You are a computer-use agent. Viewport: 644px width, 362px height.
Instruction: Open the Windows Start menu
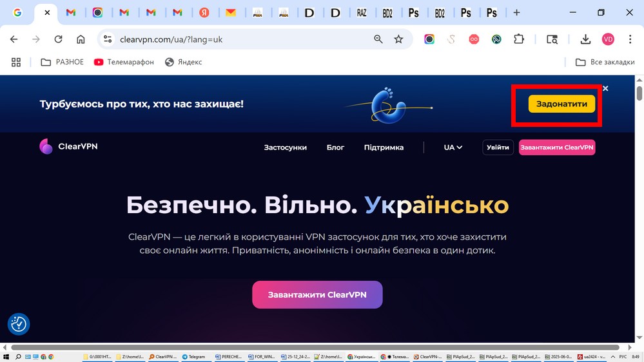coord(6,357)
